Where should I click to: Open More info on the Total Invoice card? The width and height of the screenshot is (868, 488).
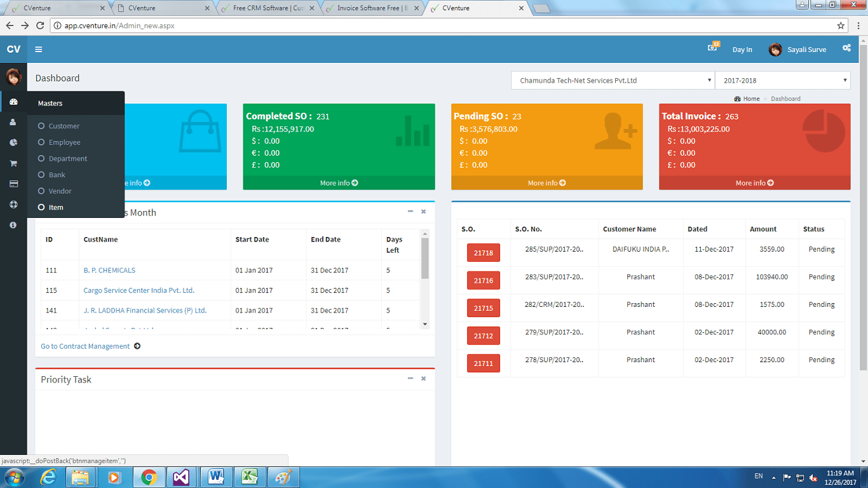754,182
